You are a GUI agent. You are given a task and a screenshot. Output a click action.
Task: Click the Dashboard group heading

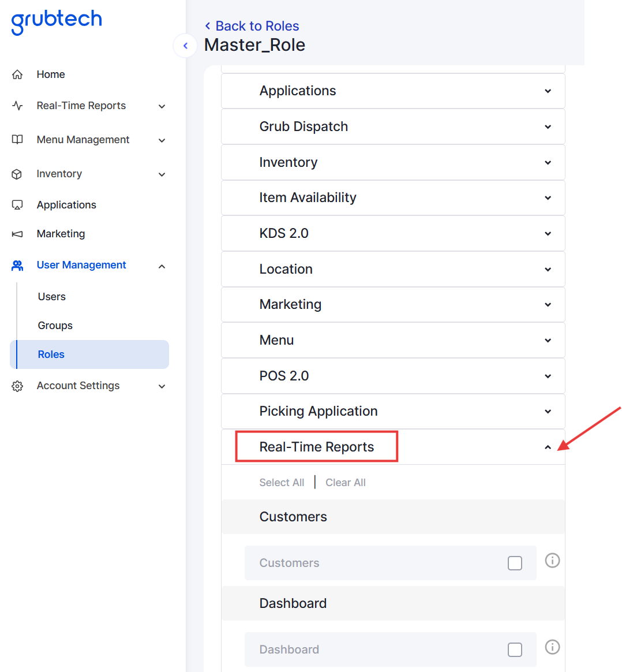point(293,603)
